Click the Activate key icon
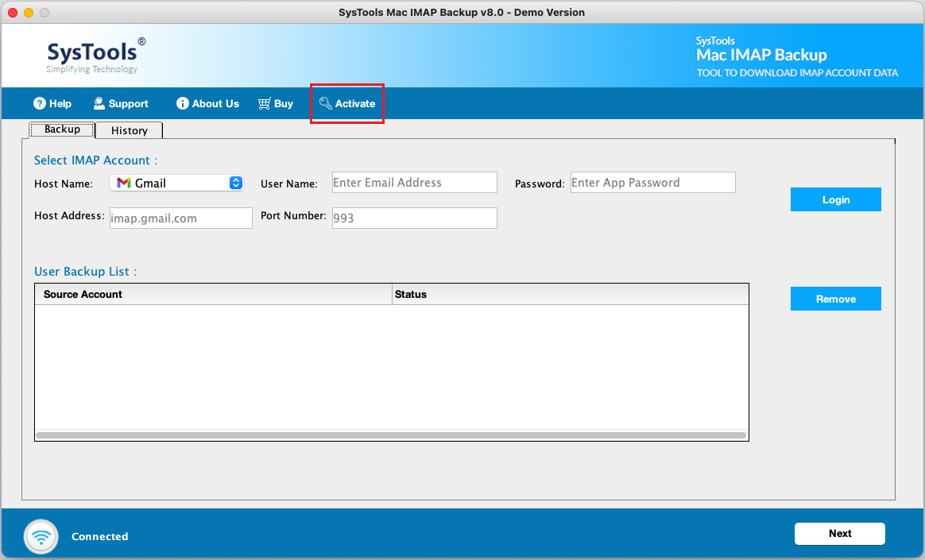Screen dimensions: 925x560 (326, 104)
